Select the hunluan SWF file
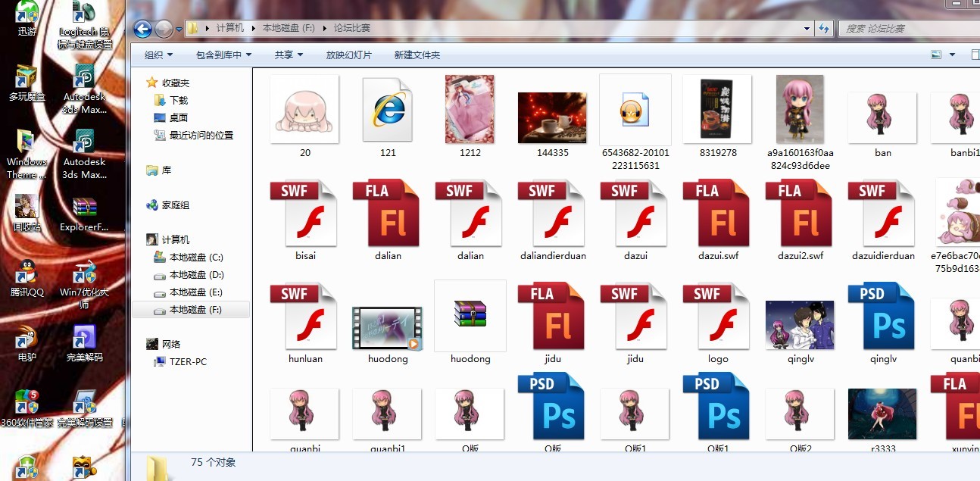 click(x=305, y=323)
